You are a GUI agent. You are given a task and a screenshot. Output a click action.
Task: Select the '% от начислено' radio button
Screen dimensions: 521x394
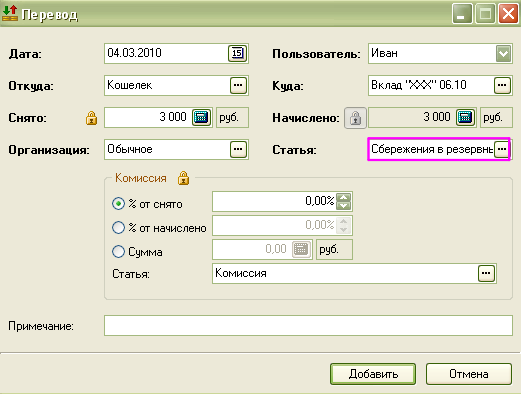click(118, 228)
